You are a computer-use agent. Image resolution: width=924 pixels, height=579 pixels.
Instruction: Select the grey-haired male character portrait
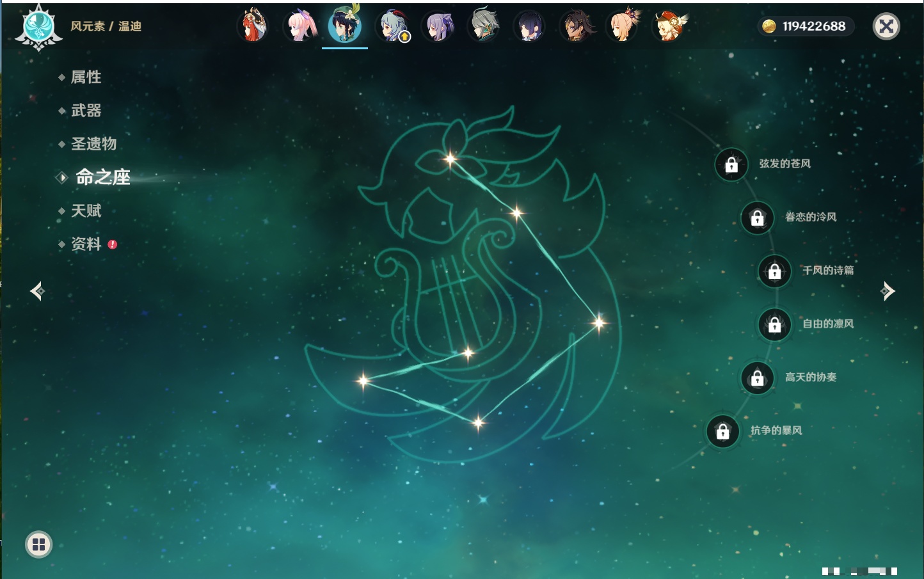tap(484, 26)
